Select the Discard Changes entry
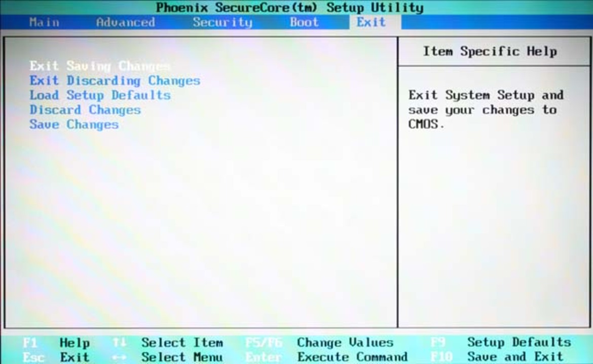Screen dimensions: 593x364 pos(85,110)
